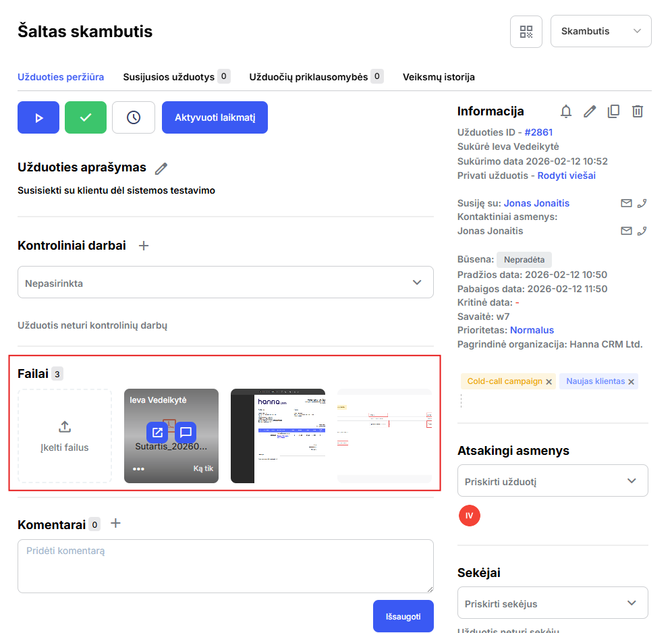The height and width of the screenshot is (633, 672).
Task: Edit task information pencil icon
Action: tap(590, 111)
